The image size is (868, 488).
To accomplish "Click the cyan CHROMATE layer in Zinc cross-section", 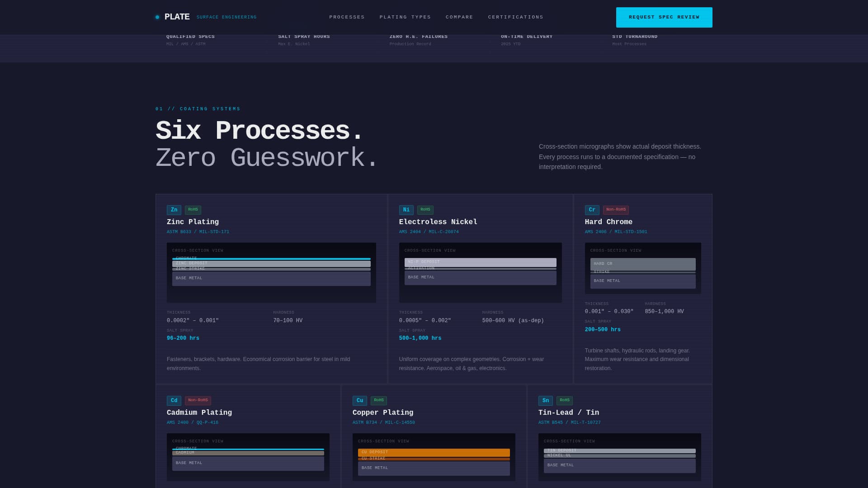I will (x=271, y=258).
